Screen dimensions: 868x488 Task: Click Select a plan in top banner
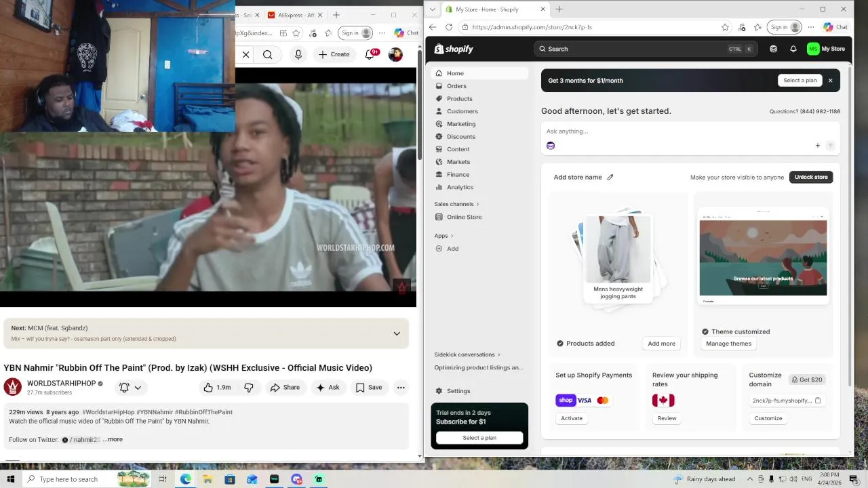pos(800,80)
